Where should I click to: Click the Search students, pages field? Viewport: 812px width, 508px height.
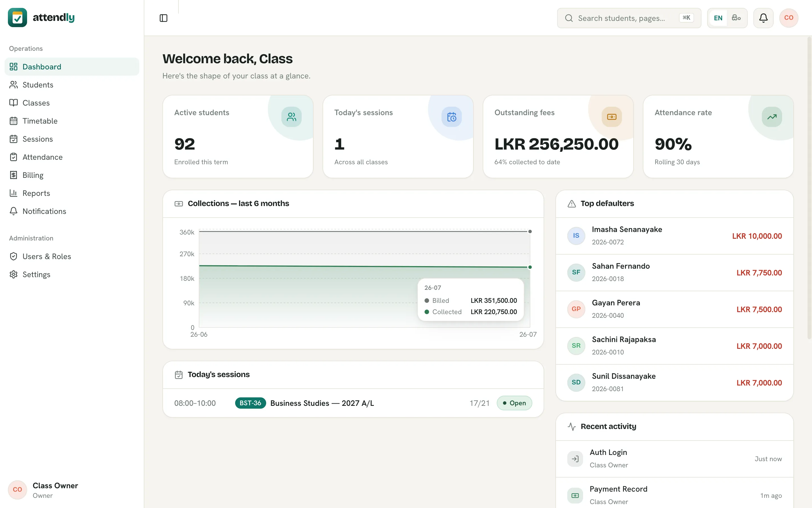tap(629, 18)
